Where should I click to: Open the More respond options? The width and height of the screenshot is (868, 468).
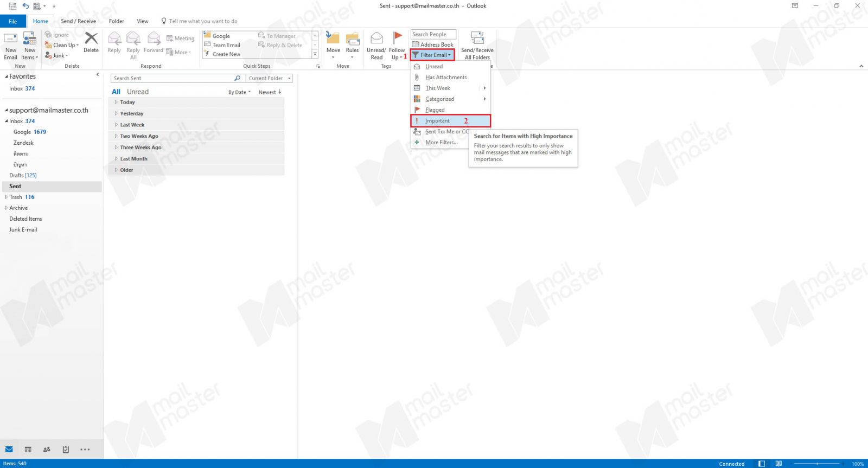coord(178,52)
